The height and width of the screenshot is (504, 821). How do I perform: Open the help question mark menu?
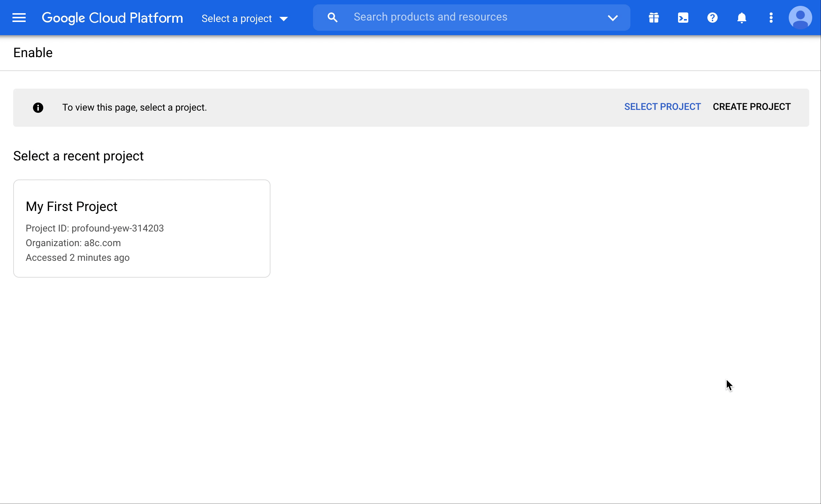point(712,18)
